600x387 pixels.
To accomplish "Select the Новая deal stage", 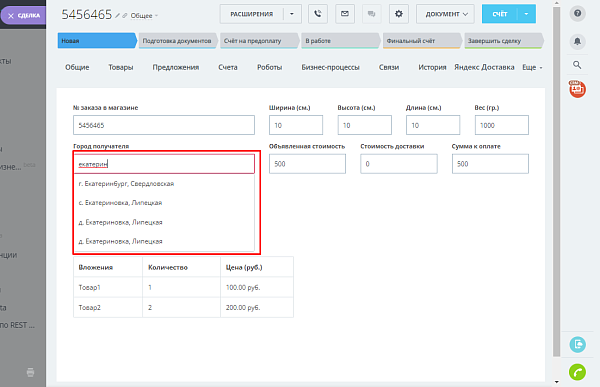I will click(97, 41).
